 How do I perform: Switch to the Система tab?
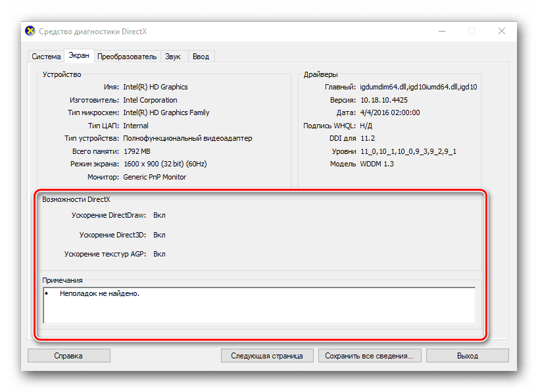(x=46, y=57)
